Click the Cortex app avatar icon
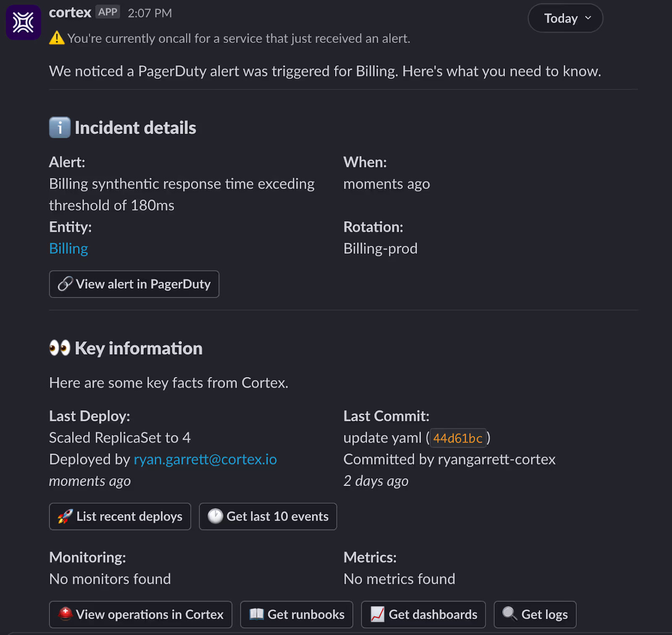 [x=23, y=23]
